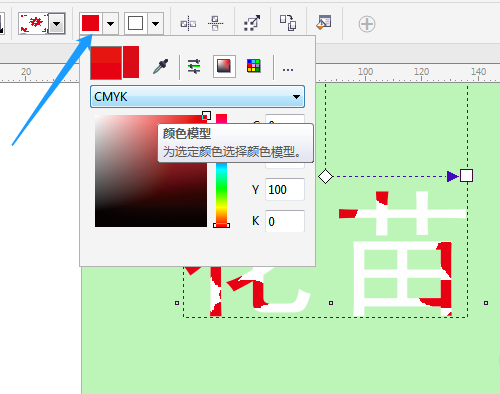Click the copy fill properties icon

pyautogui.click(x=288, y=23)
